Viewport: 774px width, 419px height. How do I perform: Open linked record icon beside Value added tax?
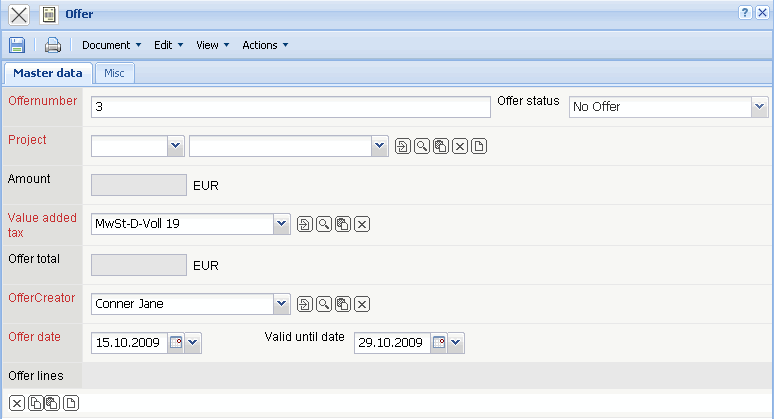pos(305,224)
